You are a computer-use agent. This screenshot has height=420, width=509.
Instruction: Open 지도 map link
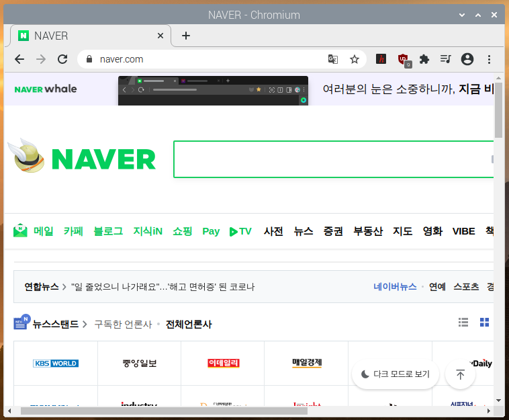click(402, 231)
